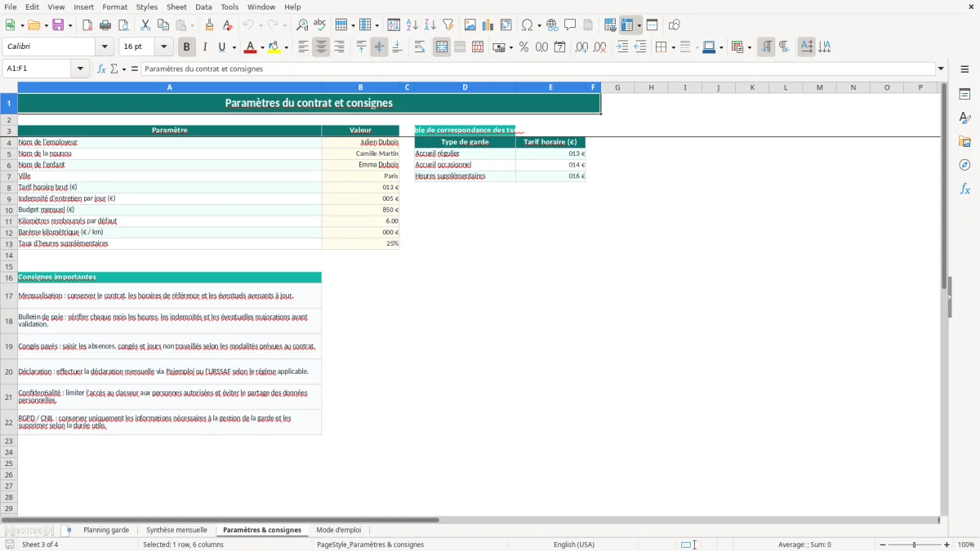Toggle Underline formatting
This screenshot has width=980, height=551.
(222, 47)
